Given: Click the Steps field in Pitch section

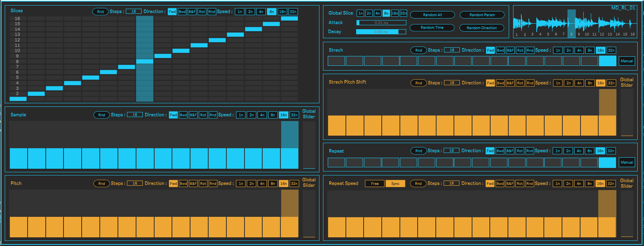Looking at the screenshot, I should click(134, 183).
